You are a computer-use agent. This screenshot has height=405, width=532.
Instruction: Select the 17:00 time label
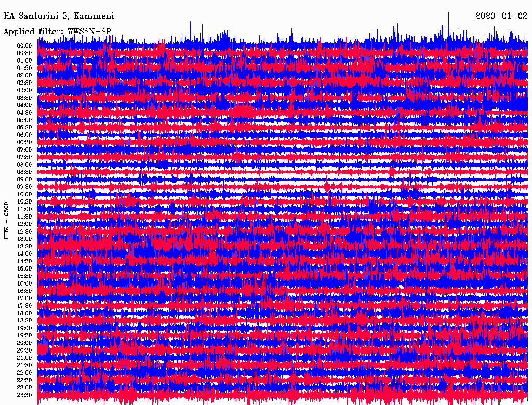[x=24, y=299]
